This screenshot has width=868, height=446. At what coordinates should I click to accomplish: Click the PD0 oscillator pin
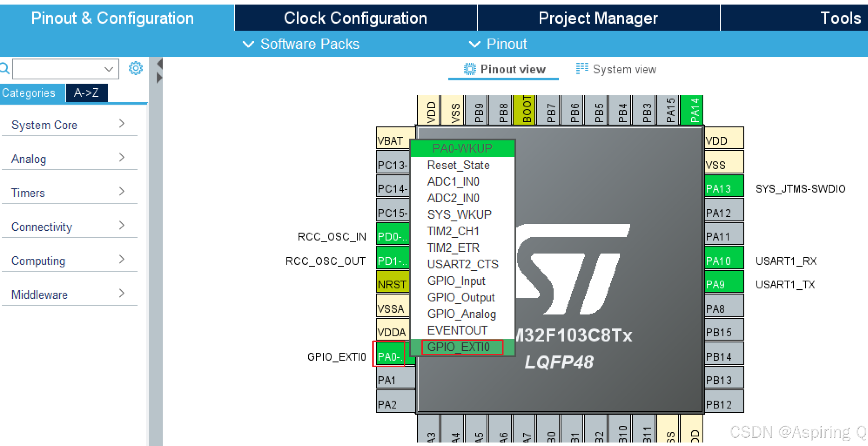point(393,234)
